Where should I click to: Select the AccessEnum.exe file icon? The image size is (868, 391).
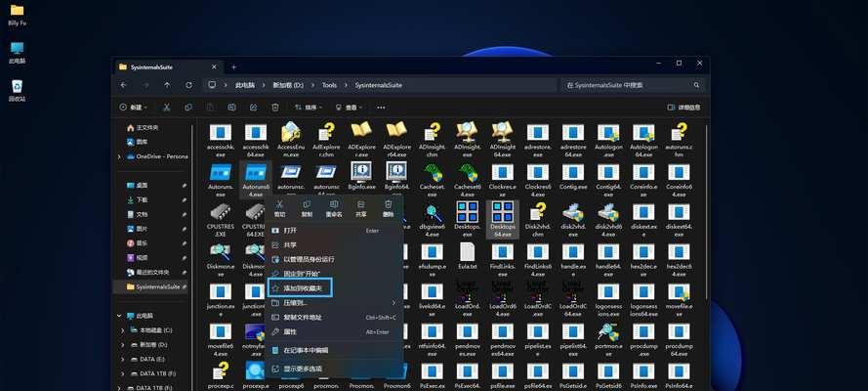click(291, 132)
